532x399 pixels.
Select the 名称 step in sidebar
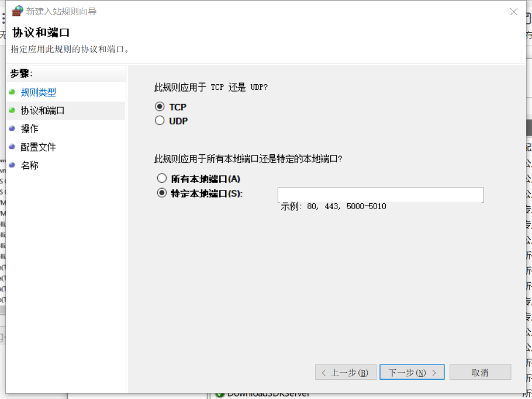pyautogui.click(x=30, y=165)
